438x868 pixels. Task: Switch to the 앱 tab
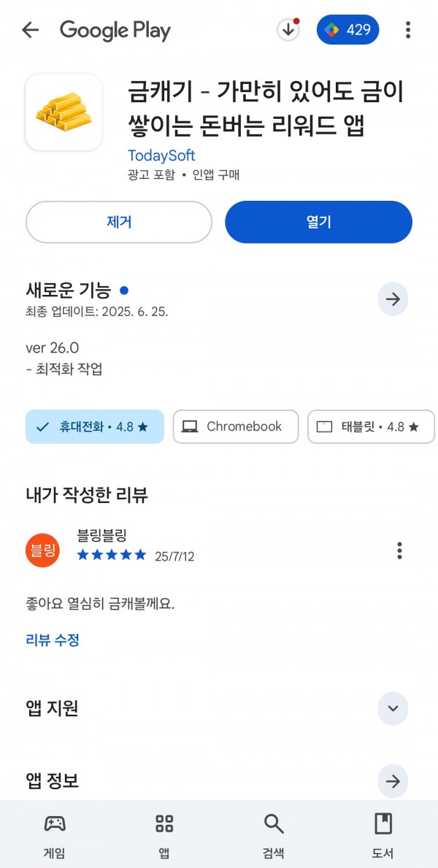pyautogui.click(x=164, y=835)
